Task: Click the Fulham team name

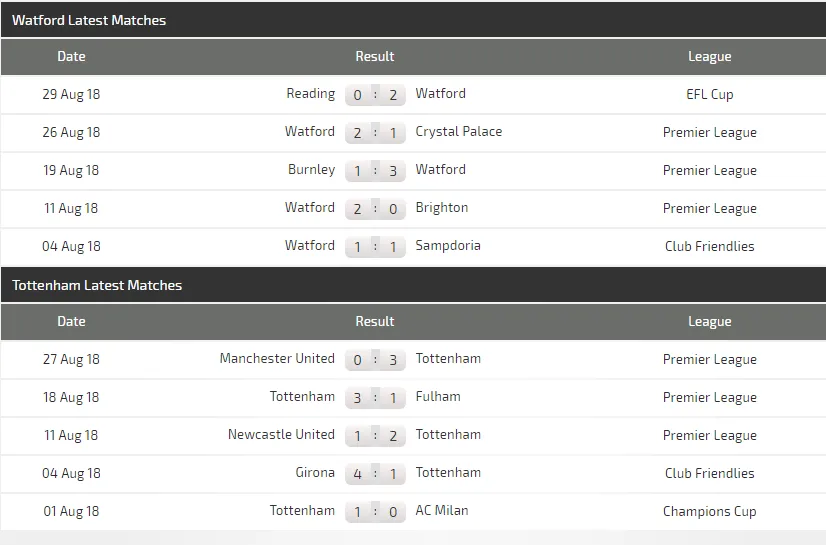Action: tap(438, 397)
